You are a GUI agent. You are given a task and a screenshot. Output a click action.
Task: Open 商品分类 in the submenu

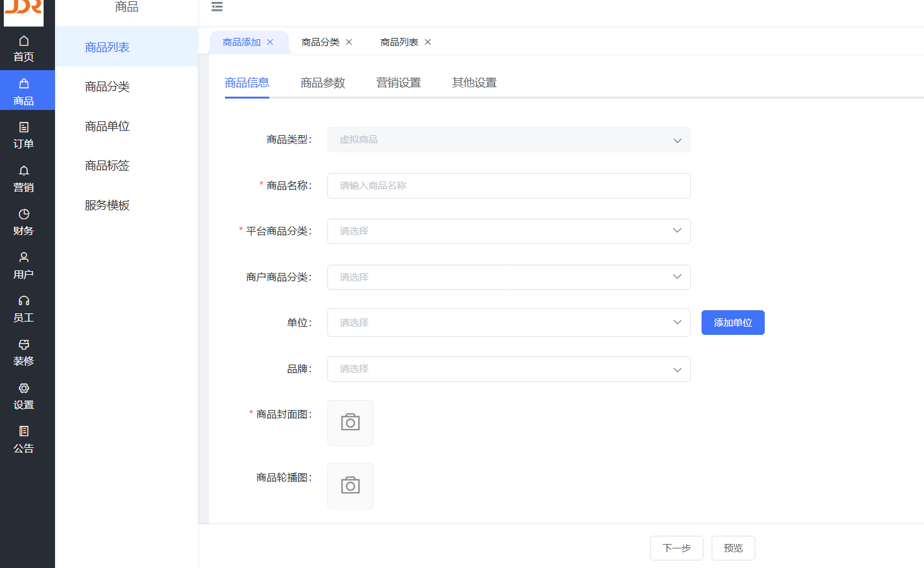pos(126,87)
